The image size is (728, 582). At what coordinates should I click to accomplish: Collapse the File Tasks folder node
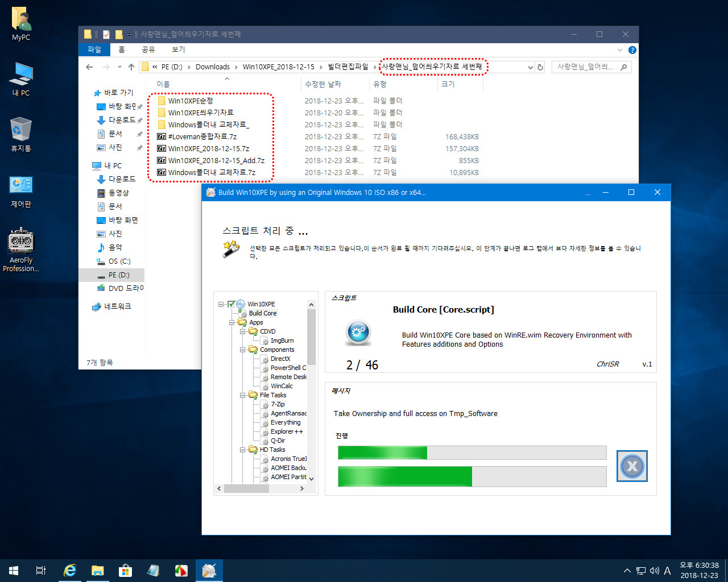tap(243, 395)
